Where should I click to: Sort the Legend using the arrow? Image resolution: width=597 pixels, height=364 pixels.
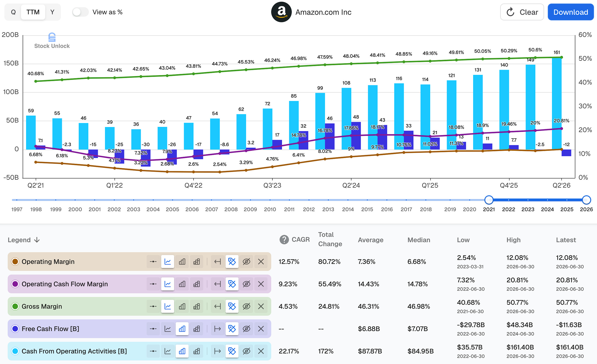point(37,240)
